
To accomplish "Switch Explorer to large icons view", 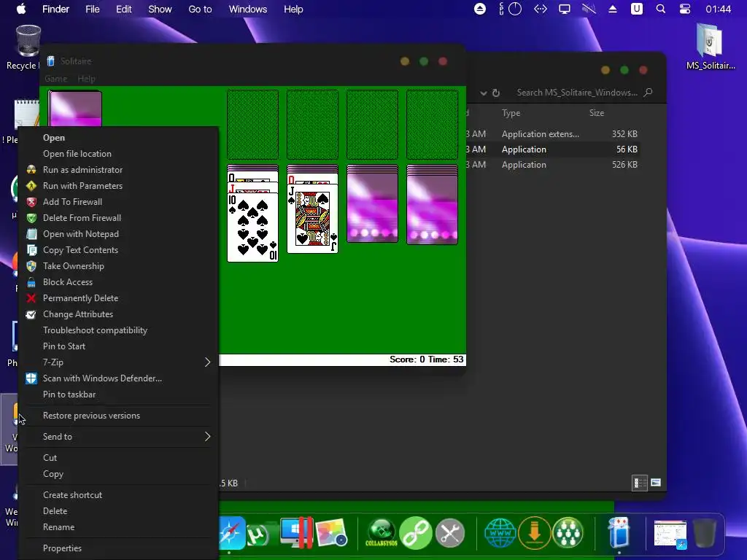I will [x=656, y=483].
